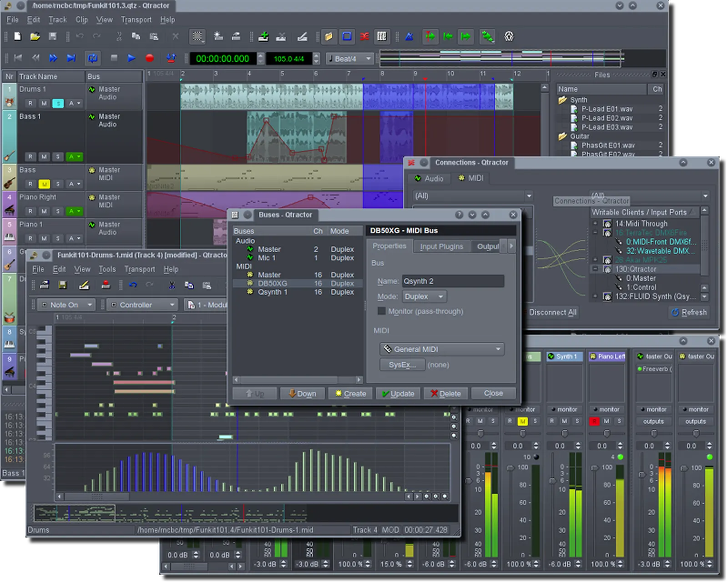This screenshot has width=728, height=582.
Task: Click the punch in/out icon beside Record
Action: [x=171, y=58]
